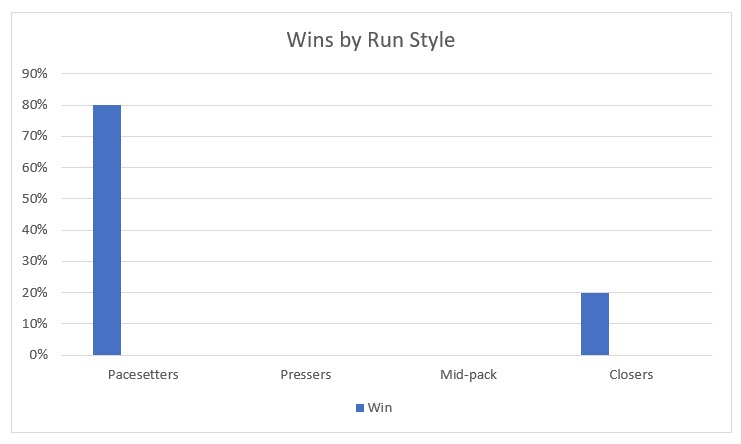Select the 70% value axis label
Viewport: 741px width, 444px height.
pyautogui.click(x=36, y=136)
